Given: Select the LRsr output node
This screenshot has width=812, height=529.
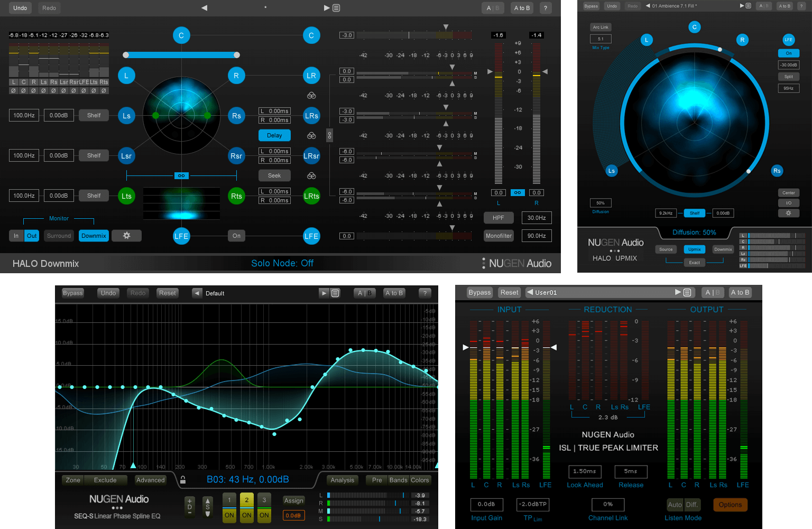Looking at the screenshot, I should 311,156.
